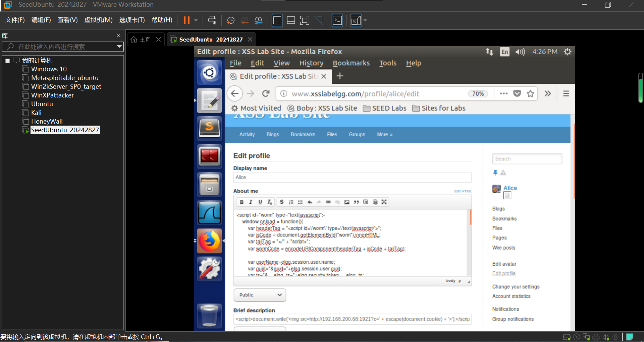This screenshot has width=644, height=342.
Task: Pause the virtual machine with the orange button
Action: coord(186,20)
